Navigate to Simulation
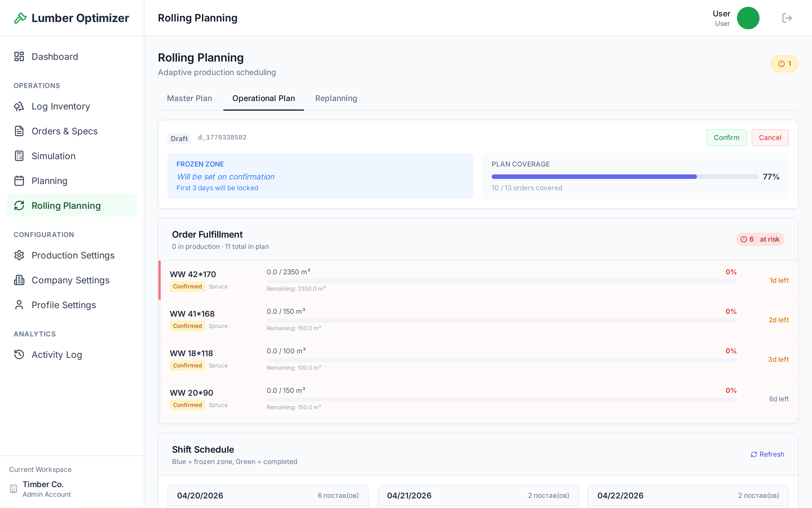 coord(72,156)
